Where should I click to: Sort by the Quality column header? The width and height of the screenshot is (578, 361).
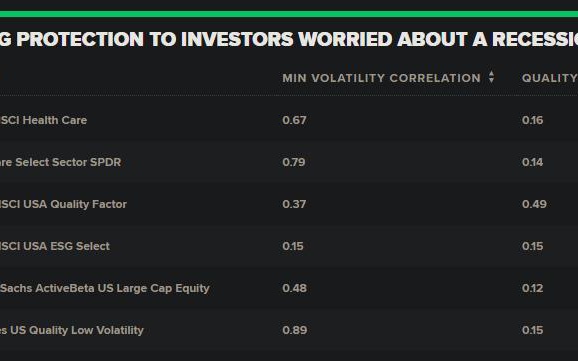tap(550, 78)
